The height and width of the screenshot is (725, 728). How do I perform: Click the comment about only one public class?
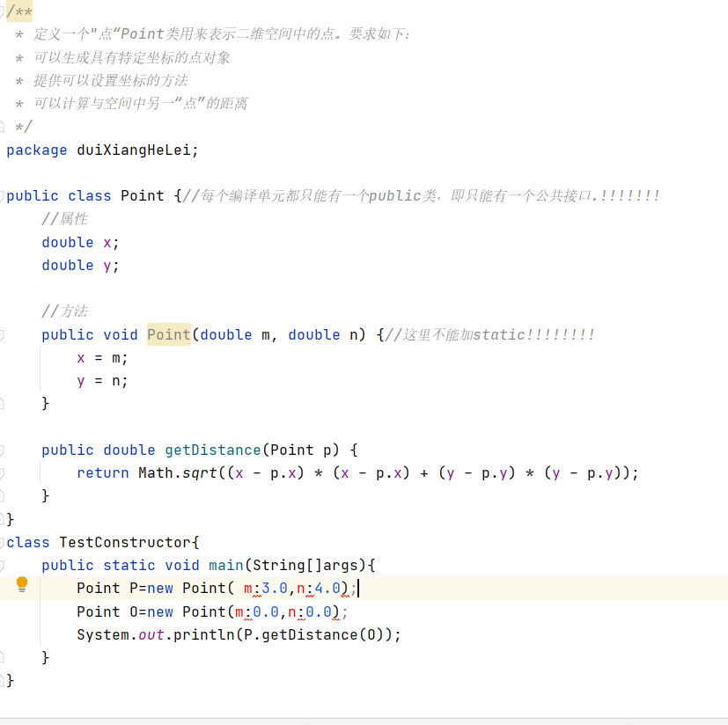click(421, 195)
